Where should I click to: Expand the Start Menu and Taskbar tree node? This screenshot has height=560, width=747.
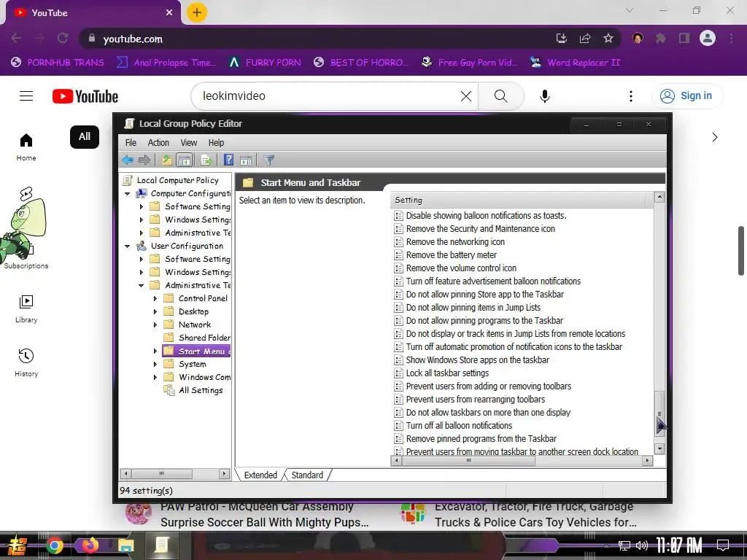[x=155, y=351]
